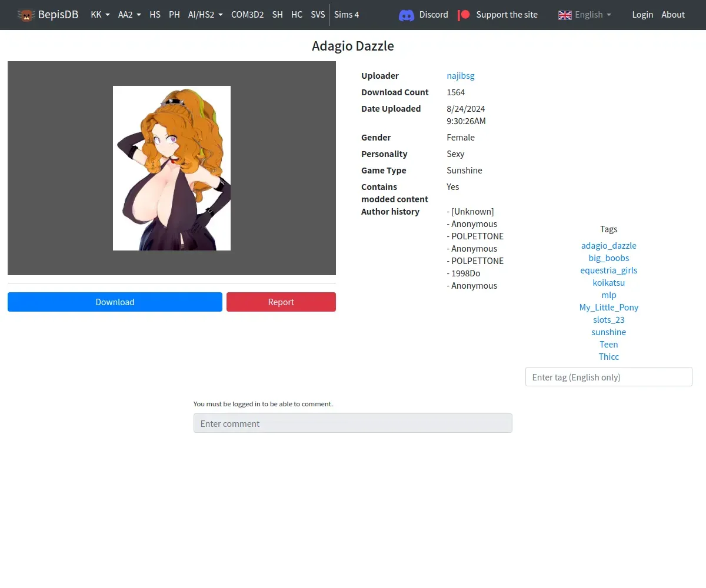Click the sunshine tag
706x588 pixels.
[x=609, y=332]
